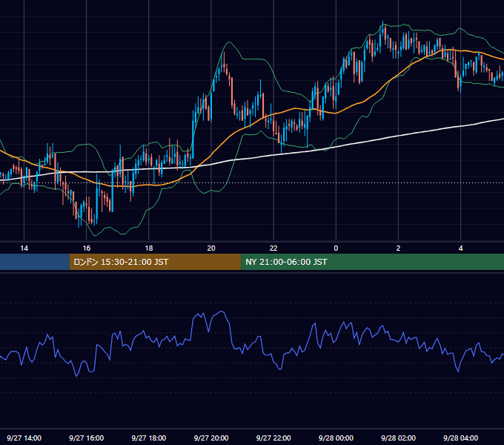The image size is (504, 445).
Task: Click the '9/28 04:00' date label
Action: tap(460, 438)
